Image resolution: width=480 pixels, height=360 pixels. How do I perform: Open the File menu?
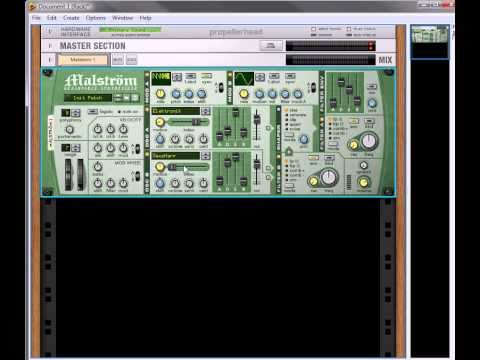(x=36, y=18)
